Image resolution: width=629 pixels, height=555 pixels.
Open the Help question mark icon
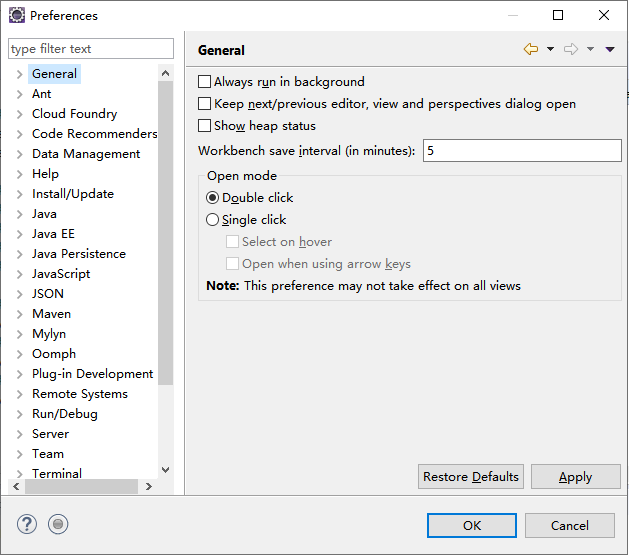pyautogui.click(x=27, y=524)
